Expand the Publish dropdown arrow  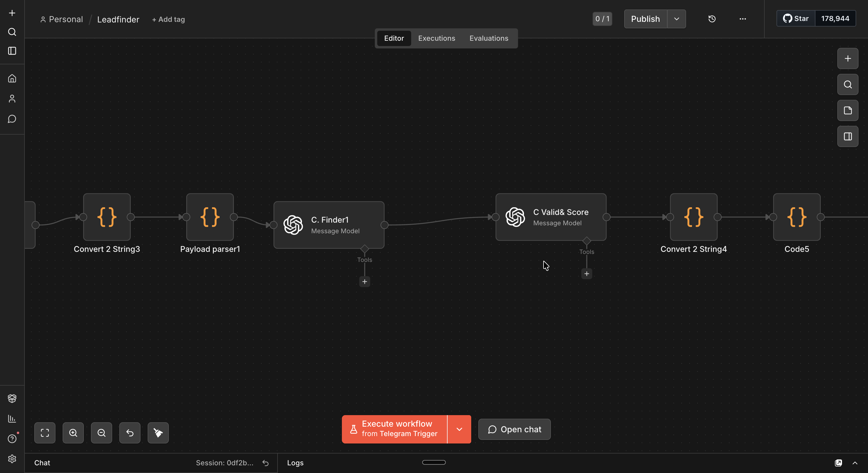[x=676, y=19]
